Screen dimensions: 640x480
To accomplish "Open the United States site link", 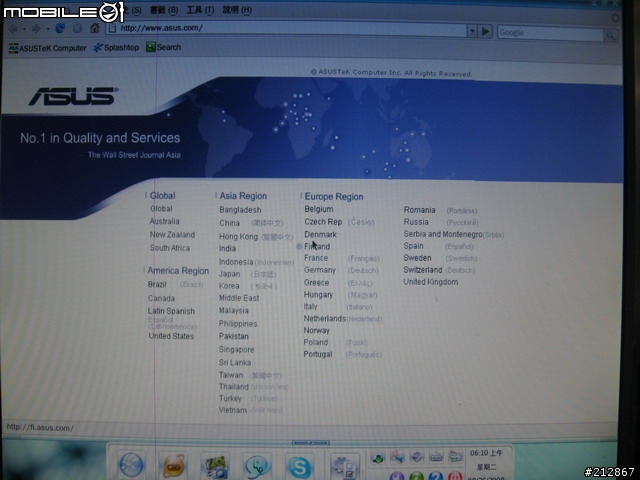I will point(171,336).
